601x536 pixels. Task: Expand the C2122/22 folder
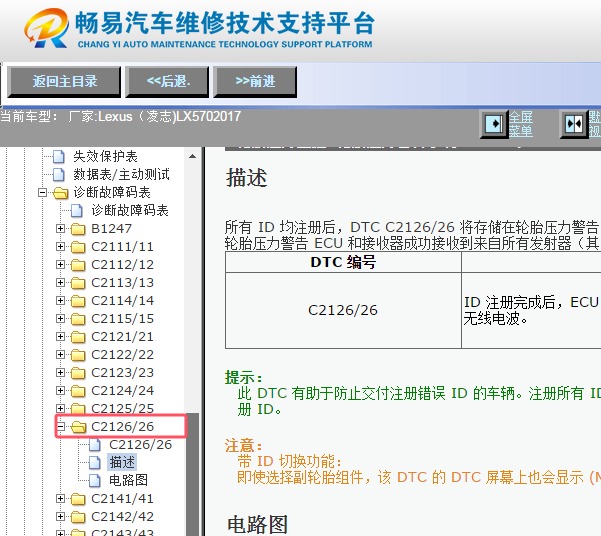pyautogui.click(x=60, y=354)
